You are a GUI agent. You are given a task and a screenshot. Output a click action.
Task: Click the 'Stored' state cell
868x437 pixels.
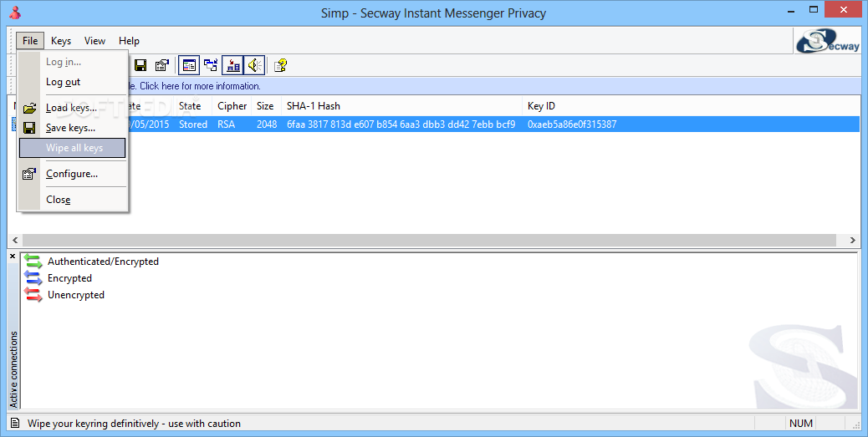point(192,124)
